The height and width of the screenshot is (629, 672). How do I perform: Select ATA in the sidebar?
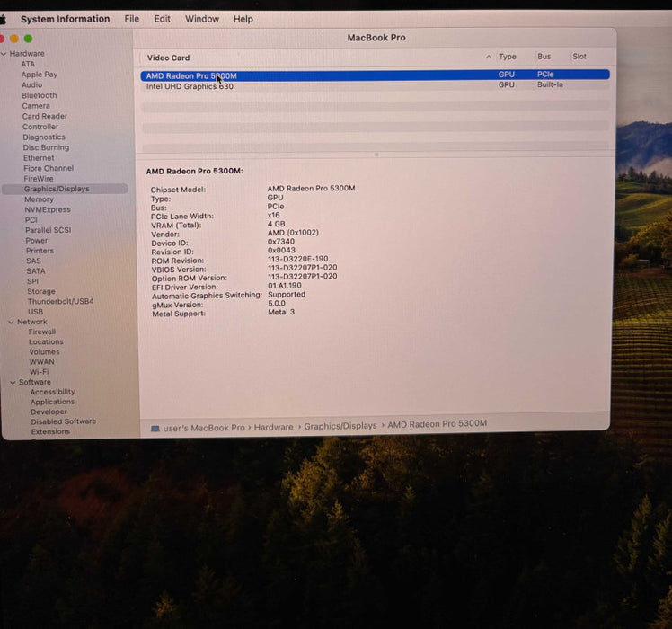click(x=28, y=65)
